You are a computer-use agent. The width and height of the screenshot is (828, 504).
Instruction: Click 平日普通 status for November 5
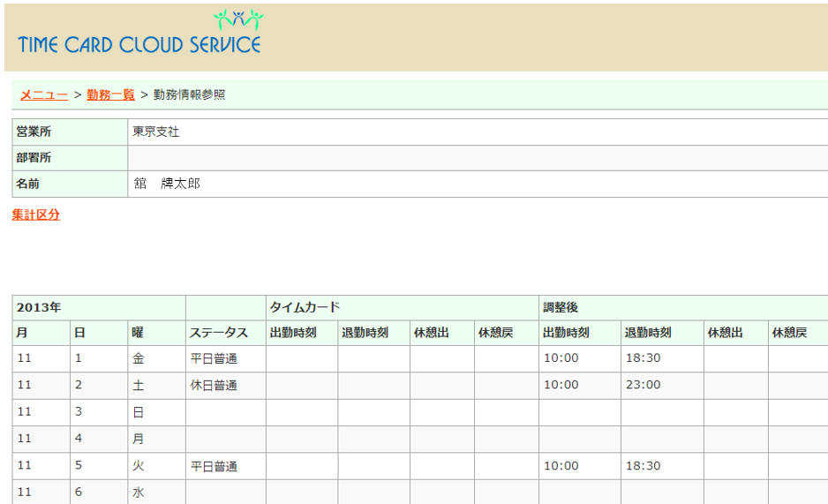214,467
